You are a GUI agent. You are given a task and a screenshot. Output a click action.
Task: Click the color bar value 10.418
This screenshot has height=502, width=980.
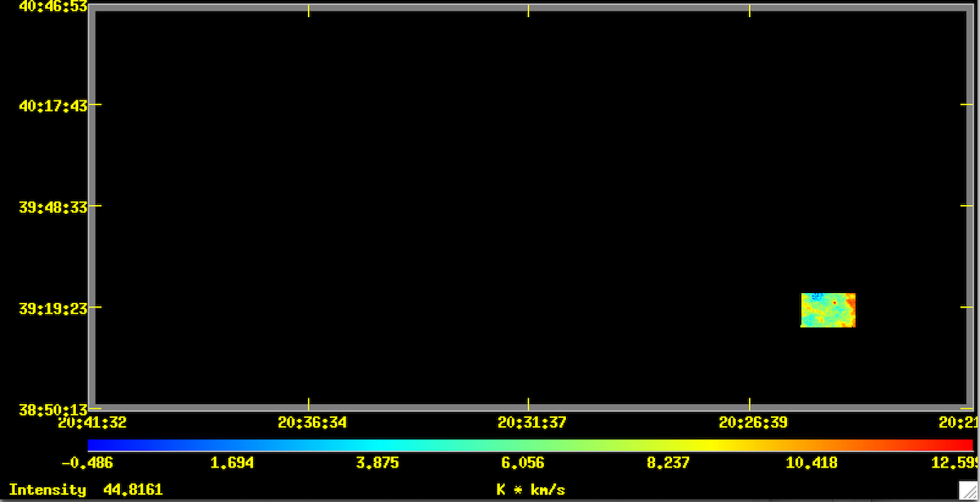coord(810,464)
